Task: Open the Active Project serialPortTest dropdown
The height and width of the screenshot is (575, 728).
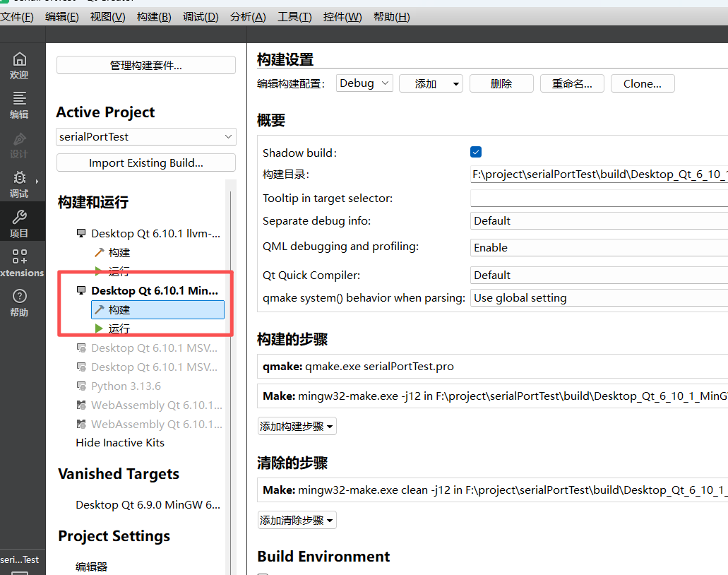Action: click(x=145, y=136)
